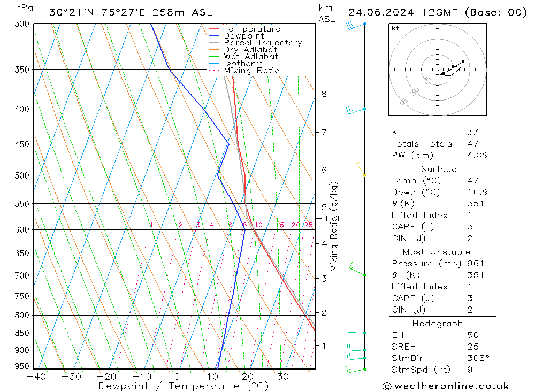Click the Most Unstable section heading
This screenshot has height=392, width=535.
[x=437, y=252]
